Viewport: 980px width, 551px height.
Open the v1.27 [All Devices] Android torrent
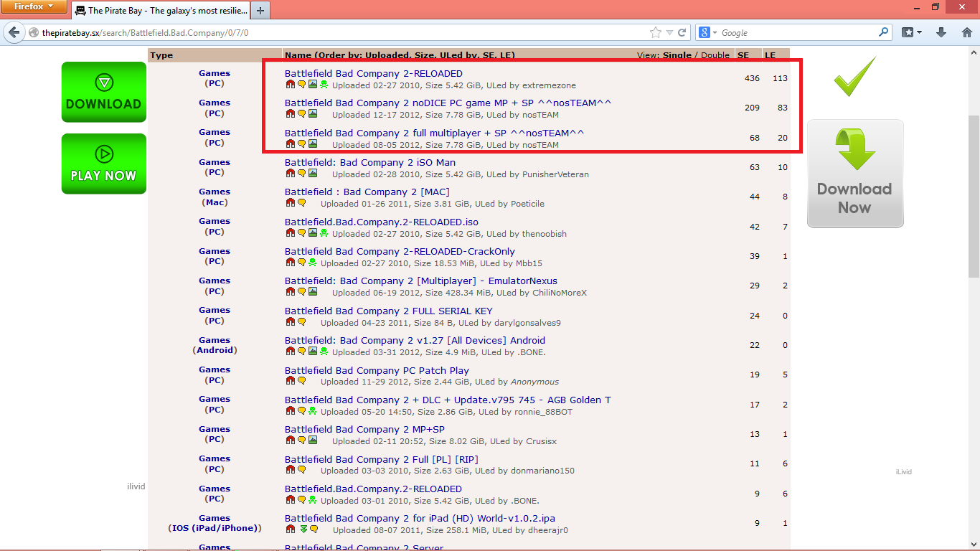point(415,340)
